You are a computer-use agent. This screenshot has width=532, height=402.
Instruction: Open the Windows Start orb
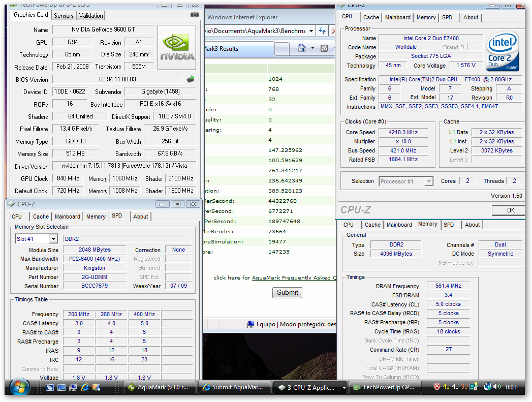coord(20,387)
